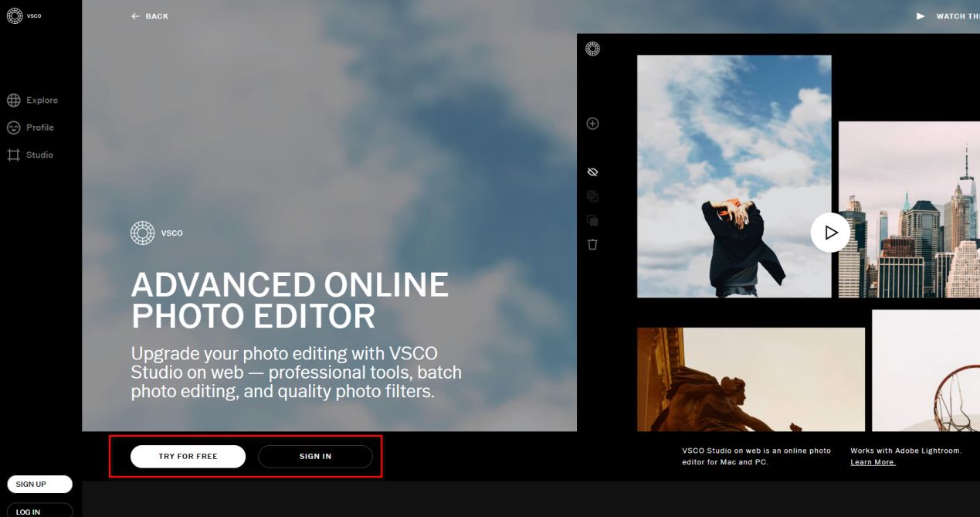Click the SIGN UP button in the sidebar
This screenshot has height=517, width=980.
[39, 485]
